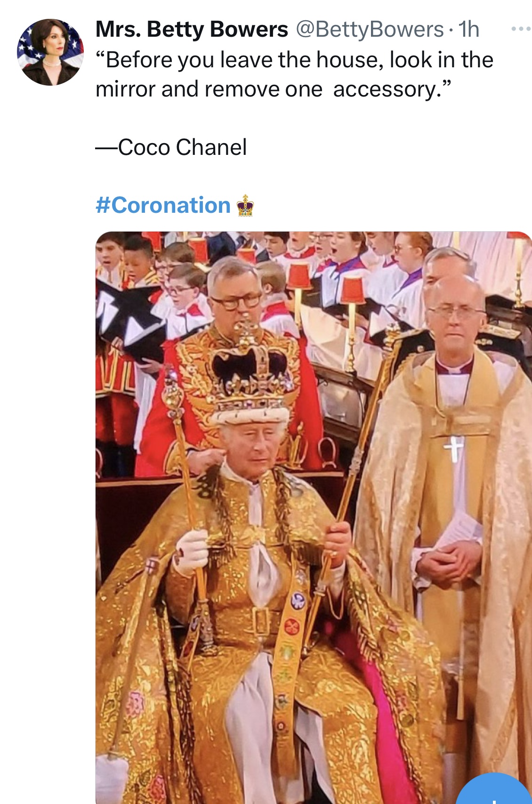Open the attached coronation photo
Screen dimensions: 532x804
point(314,517)
